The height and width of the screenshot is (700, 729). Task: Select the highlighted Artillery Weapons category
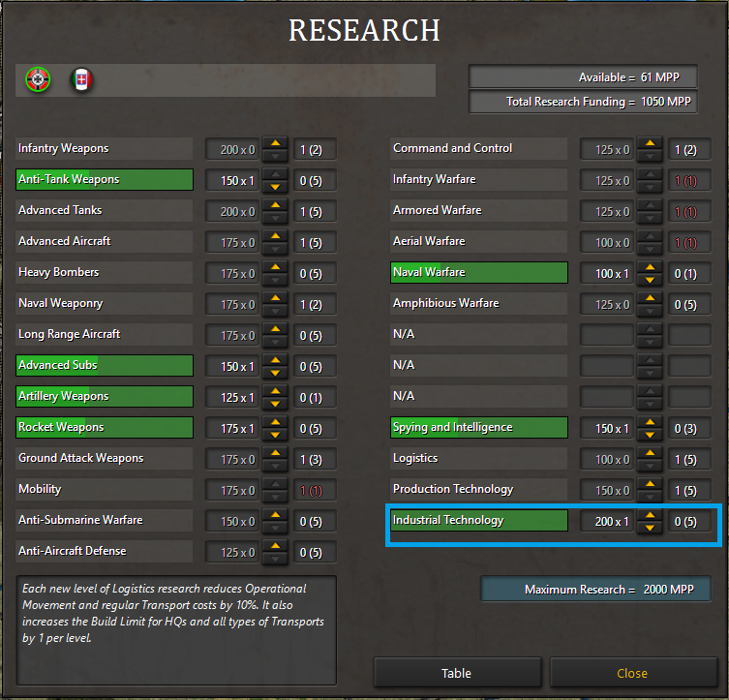[x=105, y=397]
